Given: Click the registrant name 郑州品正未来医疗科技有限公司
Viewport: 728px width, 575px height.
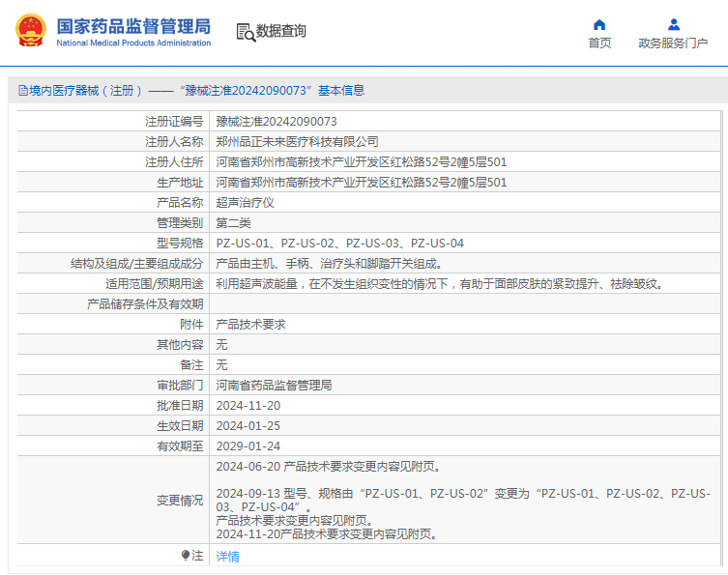Looking at the screenshot, I should tap(297, 142).
